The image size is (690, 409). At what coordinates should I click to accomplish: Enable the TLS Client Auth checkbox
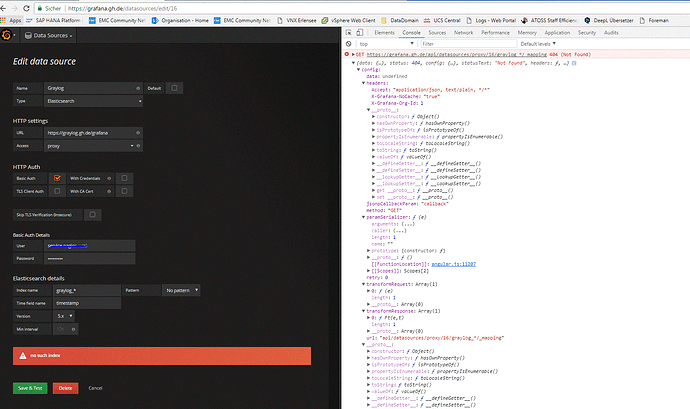tap(57, 191)
